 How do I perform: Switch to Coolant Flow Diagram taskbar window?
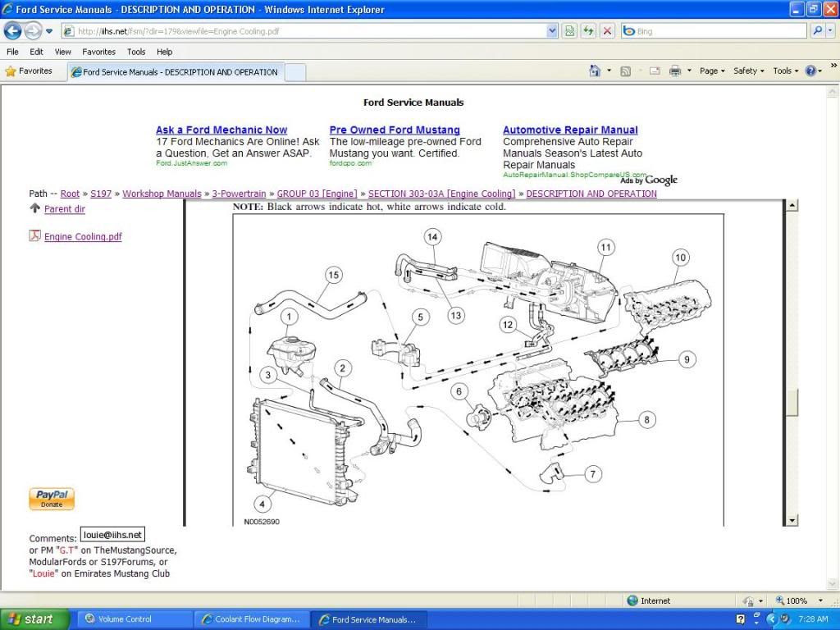click(251, 619)
